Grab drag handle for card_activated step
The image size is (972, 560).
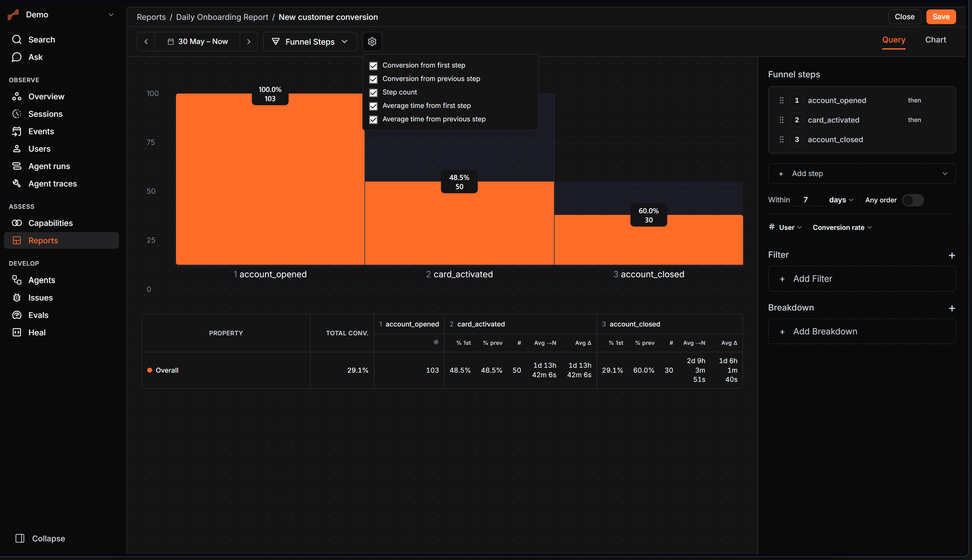(x=781, y=120)
